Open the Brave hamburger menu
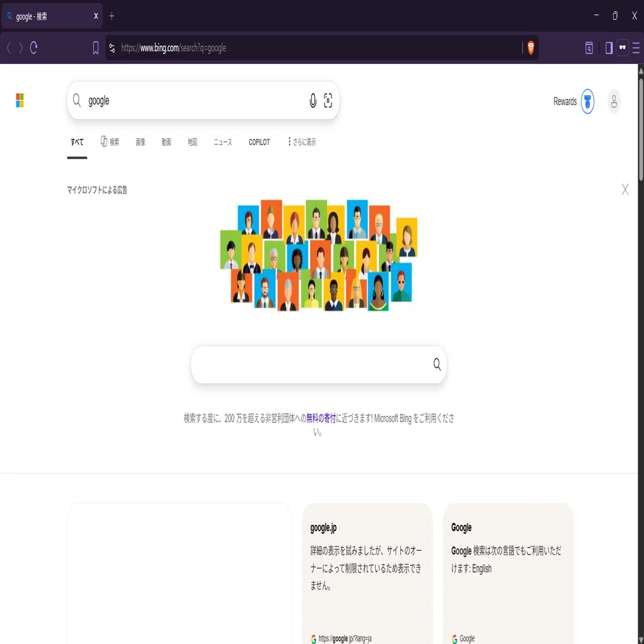 [x=636, y=48]
